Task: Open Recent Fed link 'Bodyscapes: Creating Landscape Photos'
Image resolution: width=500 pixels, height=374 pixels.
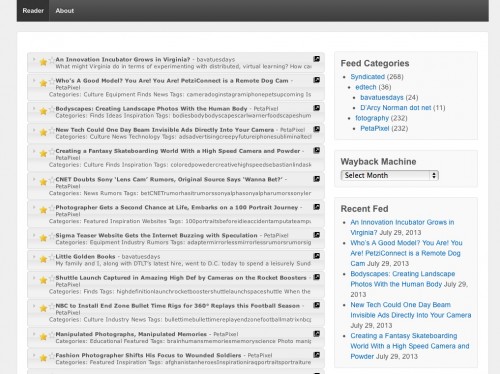Action: [x=402, y=279]
